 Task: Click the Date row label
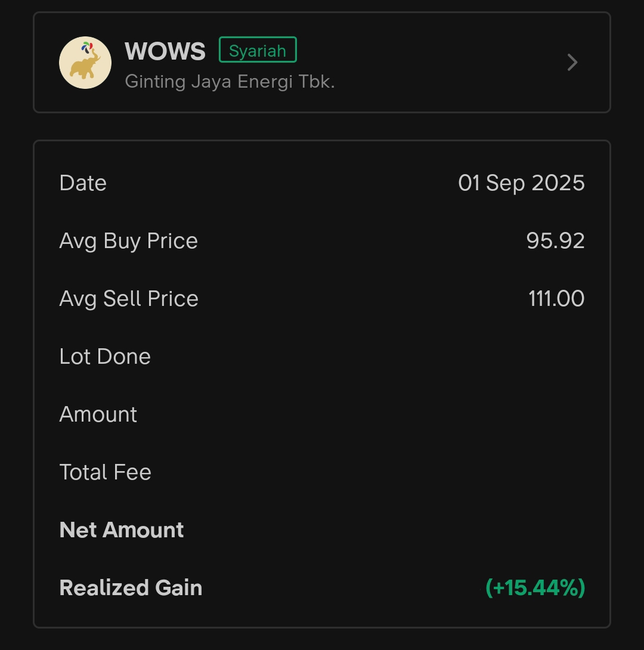pyautogui.click(x=83, y=183)
